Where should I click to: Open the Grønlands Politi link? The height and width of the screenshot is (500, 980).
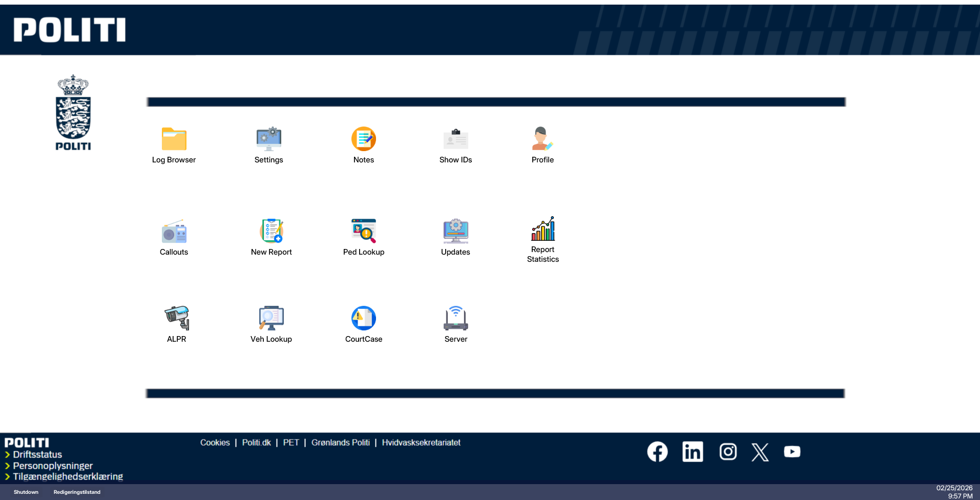tap(340, 443)
